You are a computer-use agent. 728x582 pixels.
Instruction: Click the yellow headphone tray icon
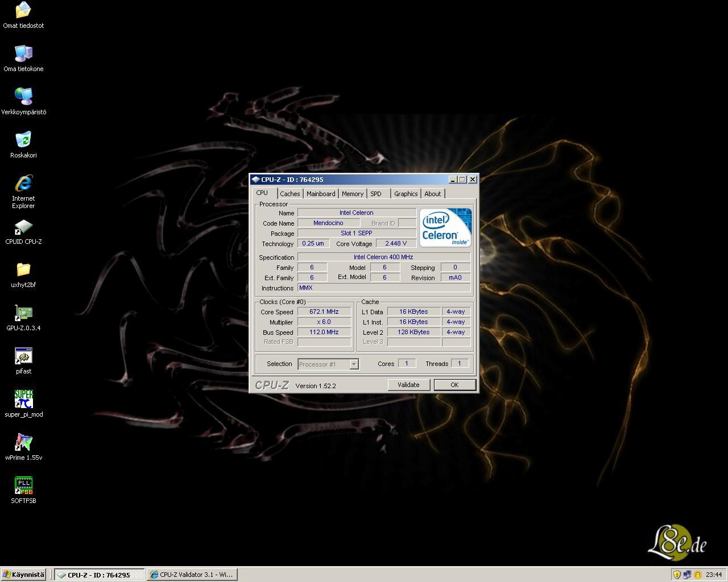tap(697, 575)
